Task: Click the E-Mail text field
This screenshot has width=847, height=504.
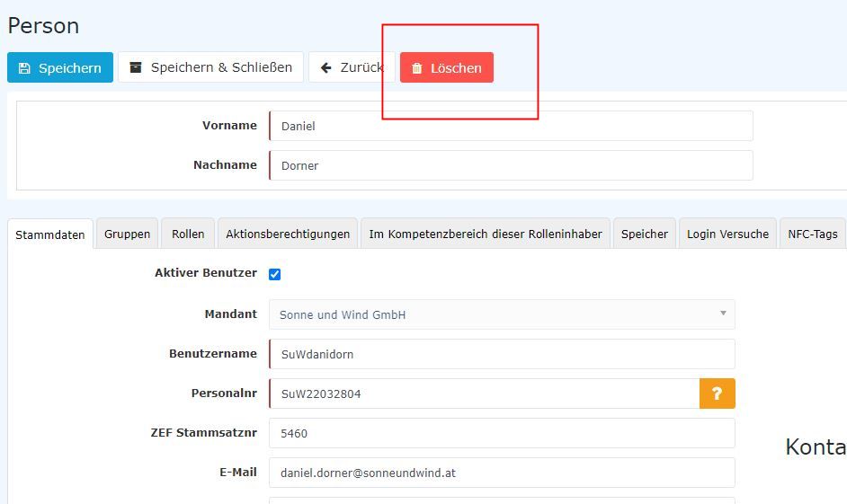Action: pyautogui.click(x=502, y=473)
